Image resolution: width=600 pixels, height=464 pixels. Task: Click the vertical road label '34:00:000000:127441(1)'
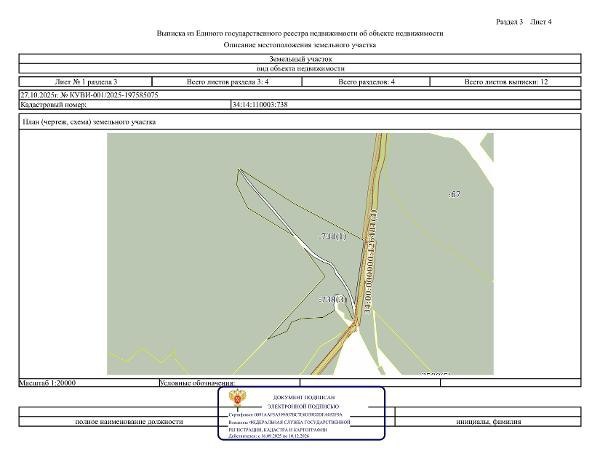tap(371, 261)
